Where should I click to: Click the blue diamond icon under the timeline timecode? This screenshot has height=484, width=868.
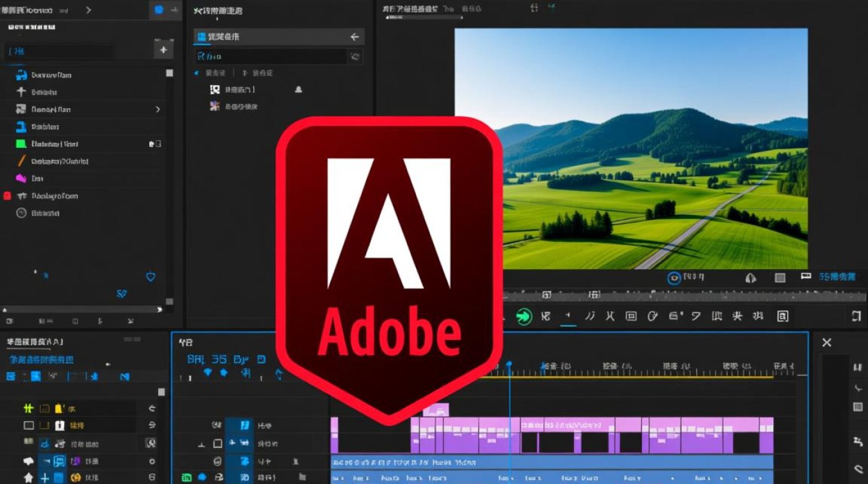click(207, 372)
